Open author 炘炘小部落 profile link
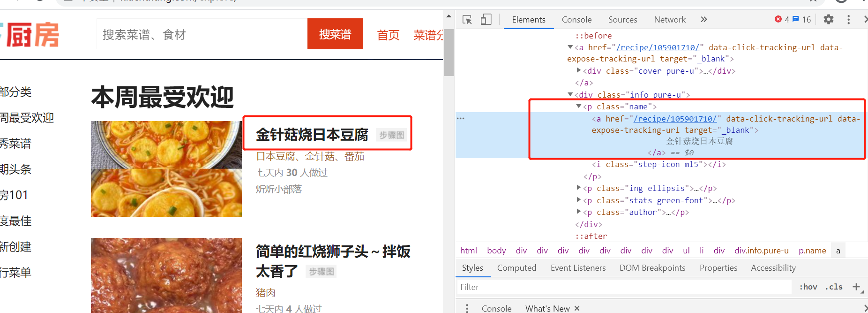Viewport: 868px width, 313px height. click(279, 189)
